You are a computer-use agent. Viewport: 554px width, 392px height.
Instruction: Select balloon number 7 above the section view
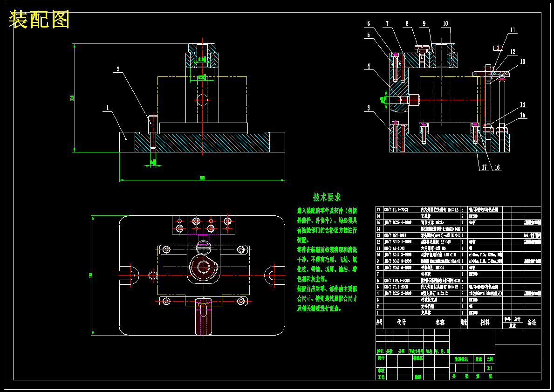(387, 23)
